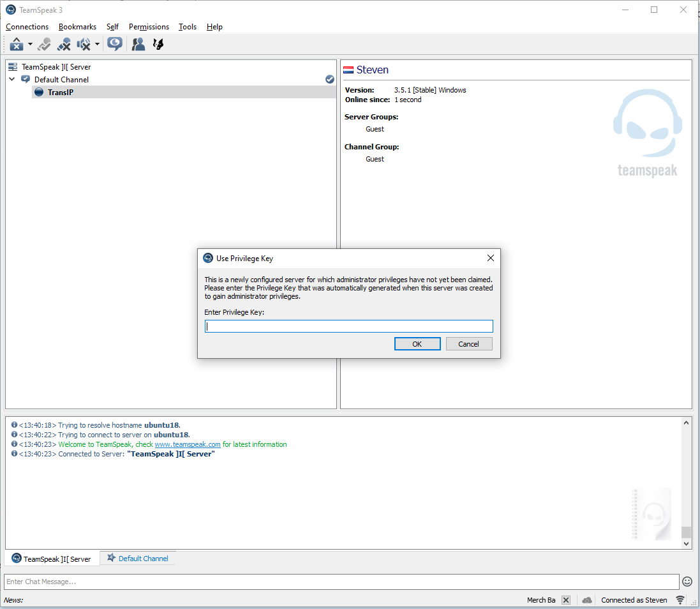Close the Use Privilege Key dialog with X

pos(491,258)
